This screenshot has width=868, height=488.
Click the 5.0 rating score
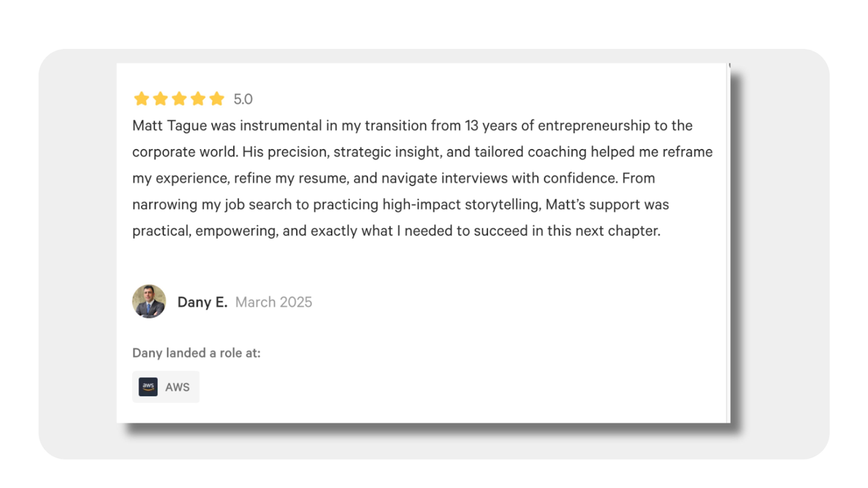(243, 99)
